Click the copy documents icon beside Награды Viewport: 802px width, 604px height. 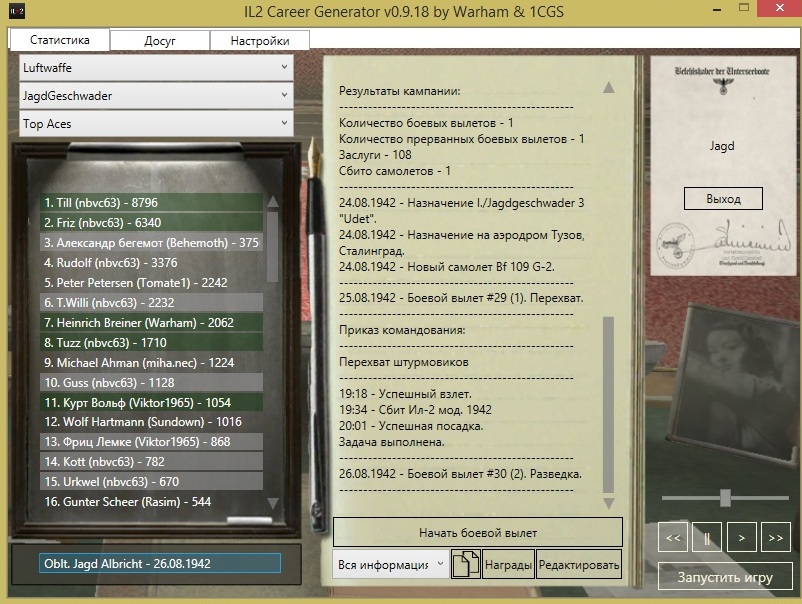click(x=465, y=564)
